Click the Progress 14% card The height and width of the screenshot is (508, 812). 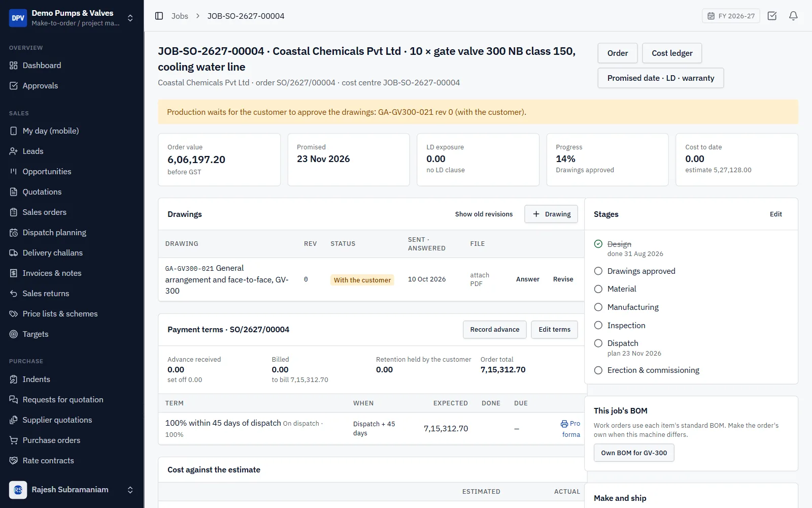pos(607,160)
